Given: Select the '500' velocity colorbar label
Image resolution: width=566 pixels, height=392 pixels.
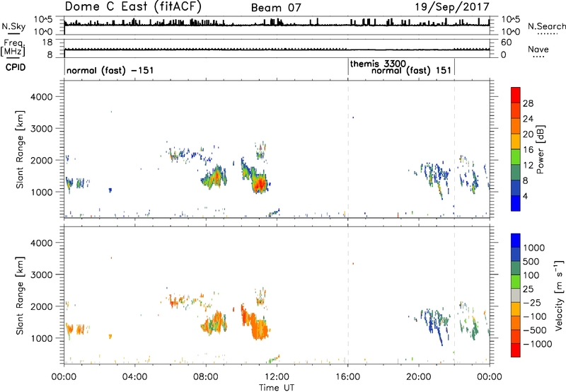Looking at the screenshot, I should [531, 262].
